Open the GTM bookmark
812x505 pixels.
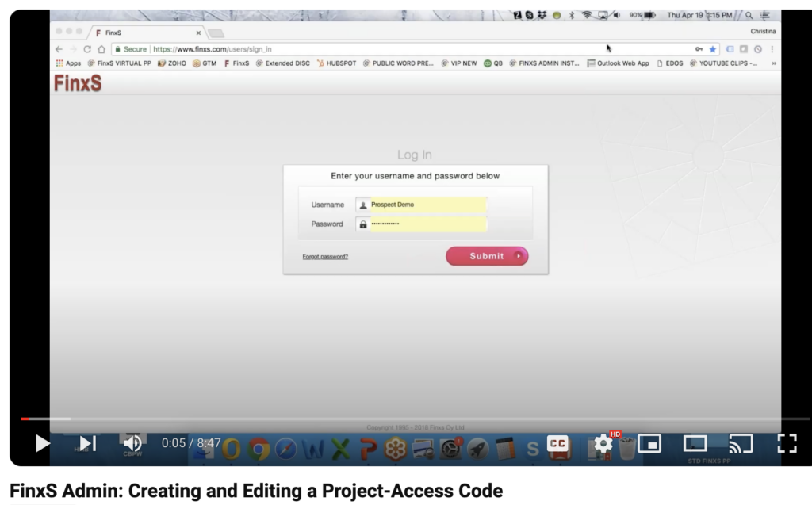point(205,63)
